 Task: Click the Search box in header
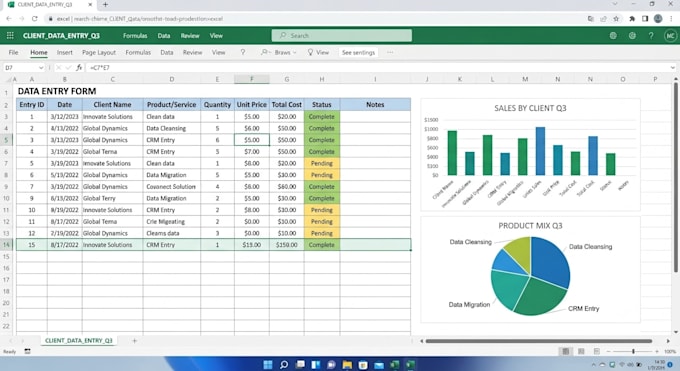point(342,36)
